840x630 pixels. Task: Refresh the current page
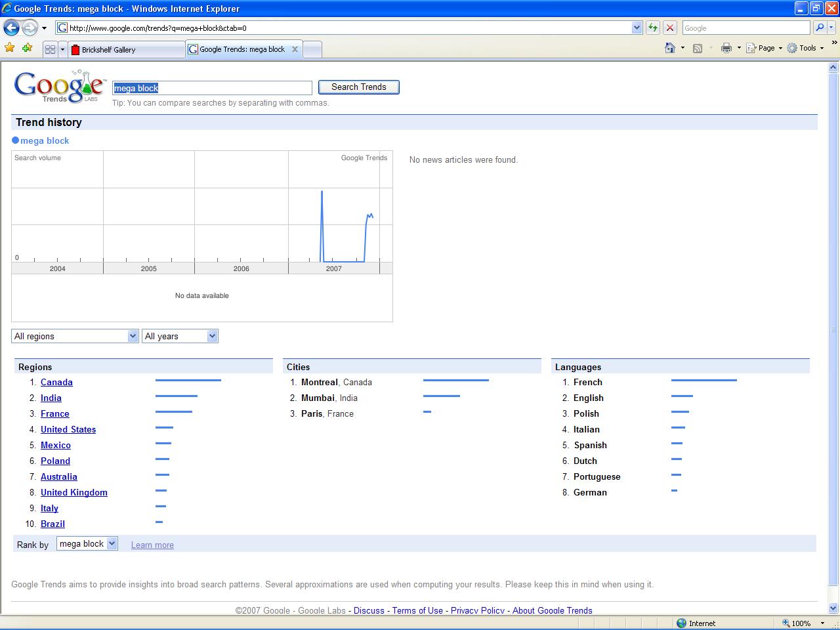(x=654, y=28)
